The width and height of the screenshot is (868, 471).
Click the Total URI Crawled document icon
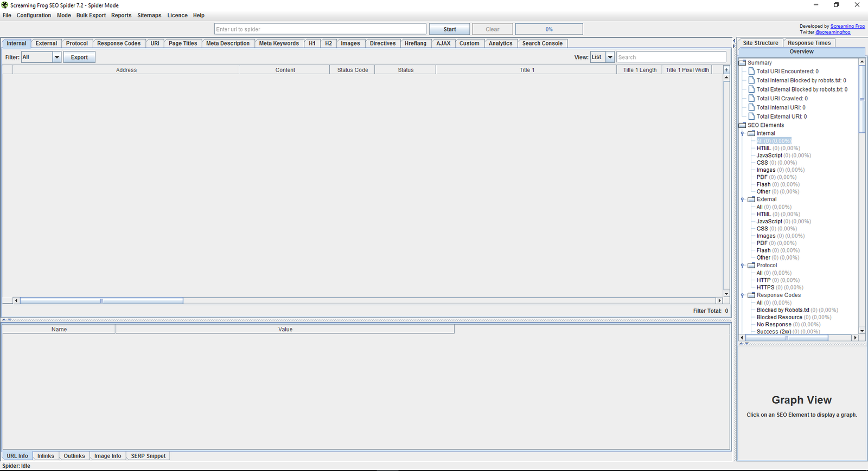click(x=751, y=99)
